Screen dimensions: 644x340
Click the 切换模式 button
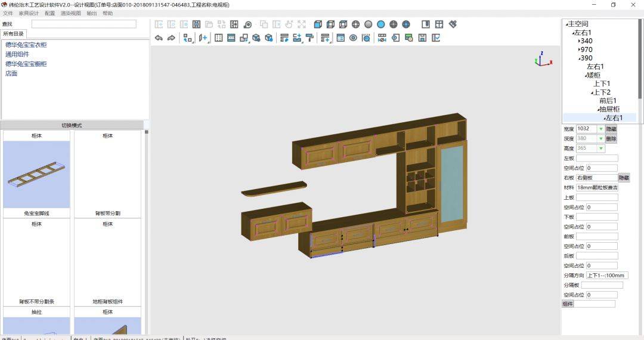72,125
